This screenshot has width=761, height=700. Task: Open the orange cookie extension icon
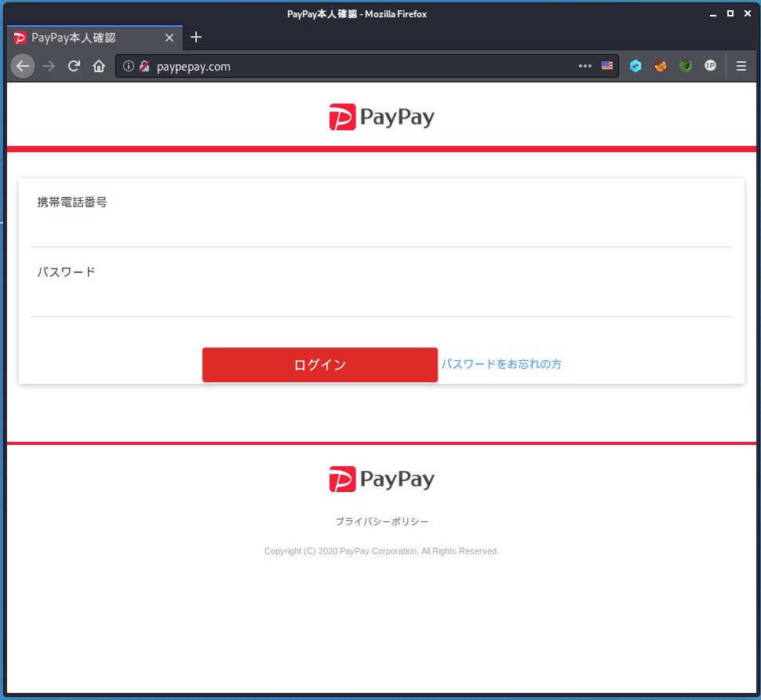660,66
